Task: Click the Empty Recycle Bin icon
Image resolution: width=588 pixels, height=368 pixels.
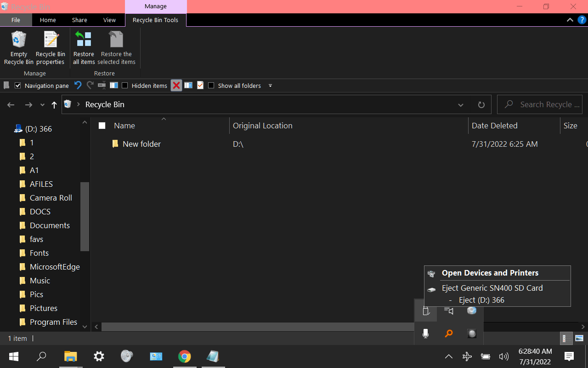Action: tap(19, 48)
